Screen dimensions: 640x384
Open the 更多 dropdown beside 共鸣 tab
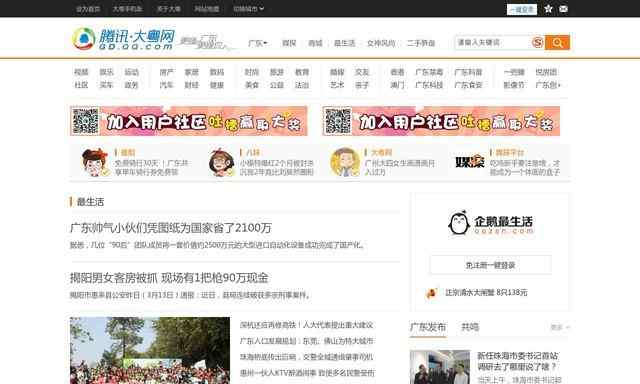pos(560,327)
